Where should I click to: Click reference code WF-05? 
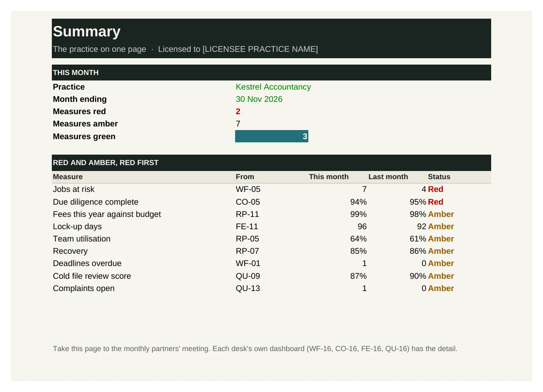point(248,190)
